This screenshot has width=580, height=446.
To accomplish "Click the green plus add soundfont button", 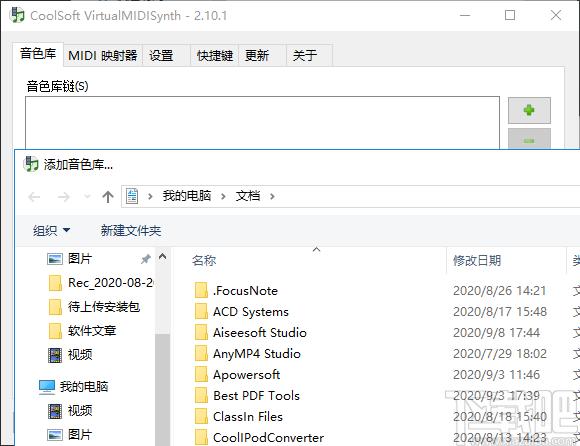I will tap(529, 110).
